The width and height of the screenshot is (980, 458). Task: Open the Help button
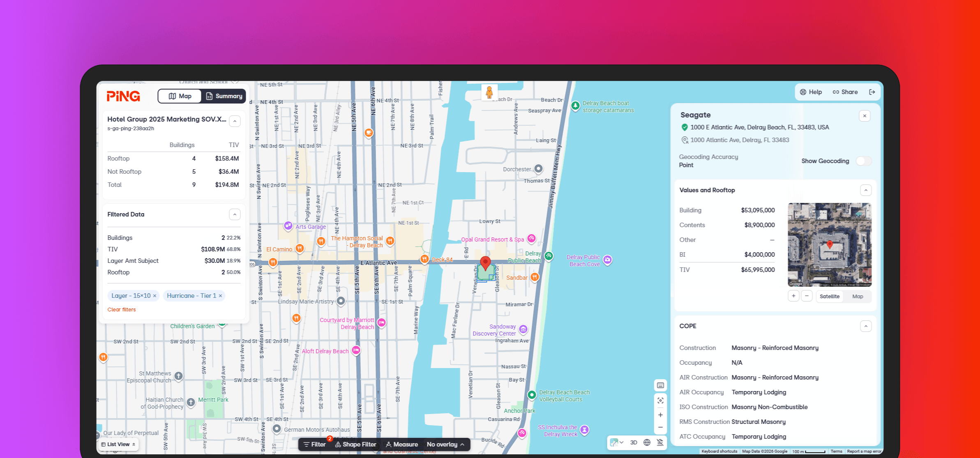point(811,92)
